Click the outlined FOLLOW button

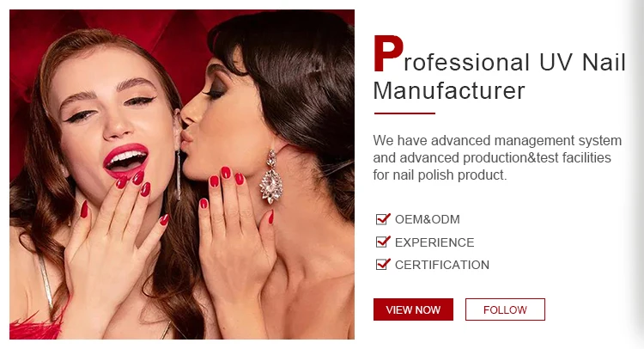pyautogui.click(x=505, y=309)
